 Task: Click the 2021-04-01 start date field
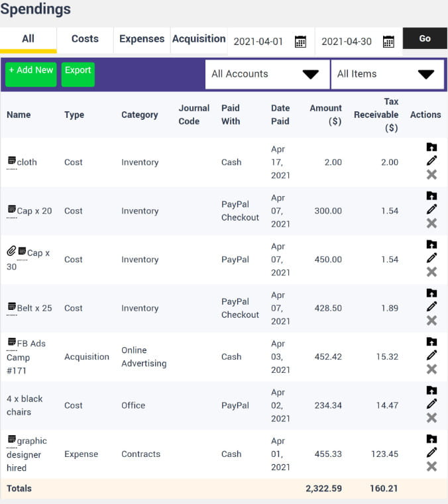point(258,42)
